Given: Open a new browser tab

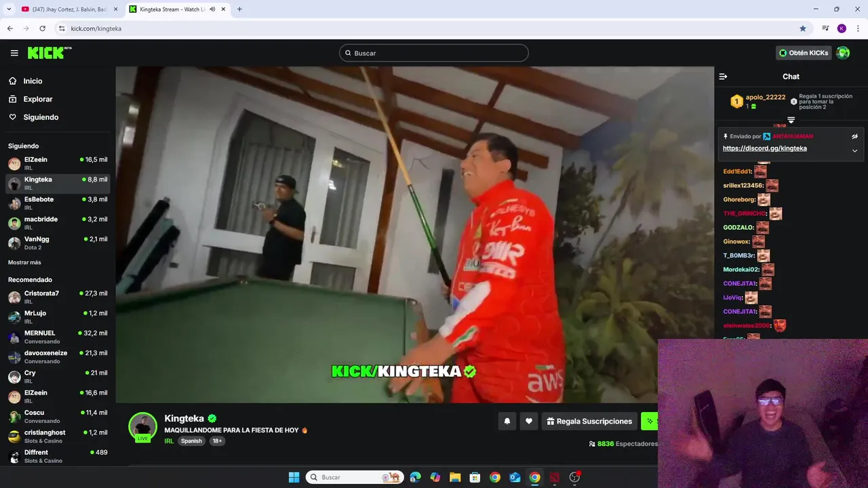Looking at the screenshot, I should click(239, 9).
